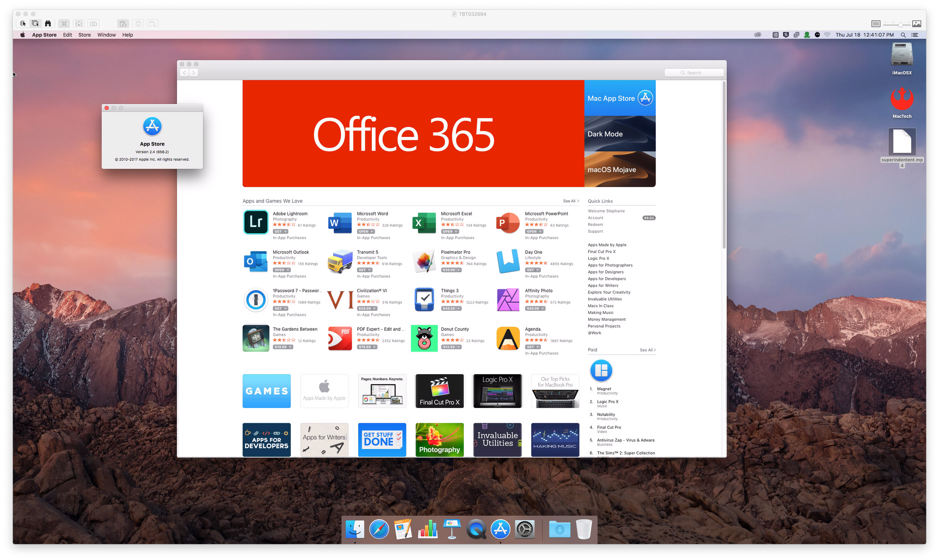
Task: Open Safari from the Dock
Action: (379, 529)
